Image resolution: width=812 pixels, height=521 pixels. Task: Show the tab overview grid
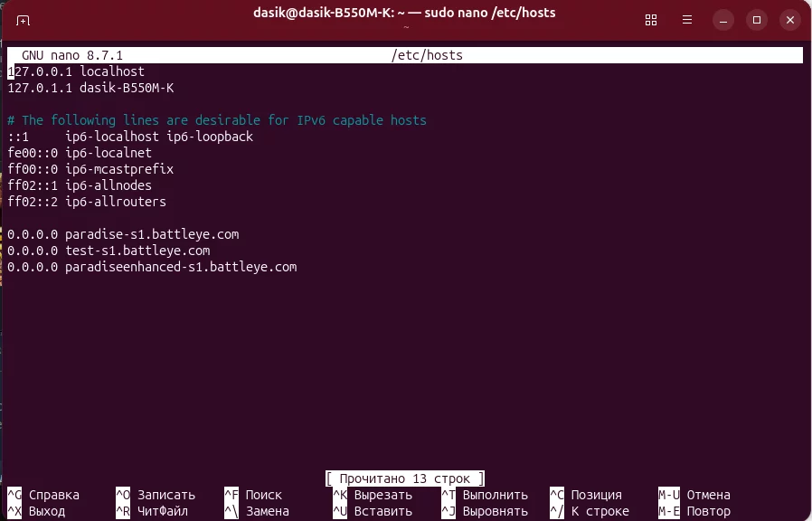coord(651,20)
